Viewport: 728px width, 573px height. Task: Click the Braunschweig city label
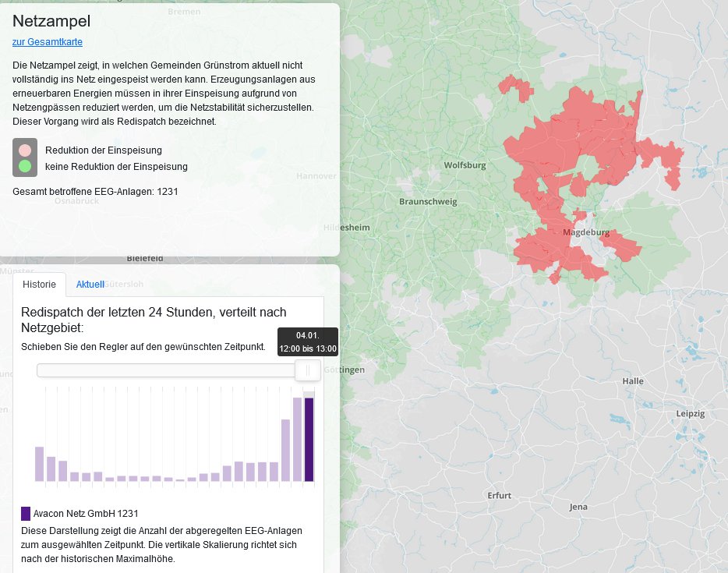click(x=428, y=202)
